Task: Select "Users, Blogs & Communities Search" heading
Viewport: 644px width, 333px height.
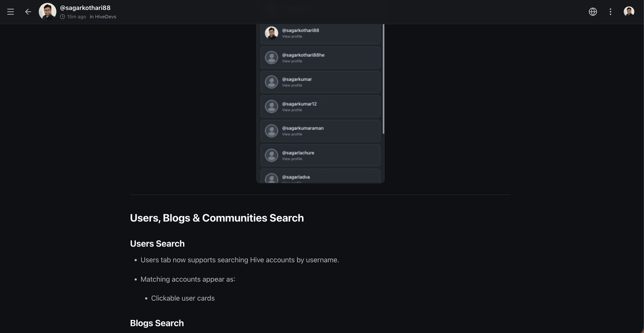Action: pos(217,218)
